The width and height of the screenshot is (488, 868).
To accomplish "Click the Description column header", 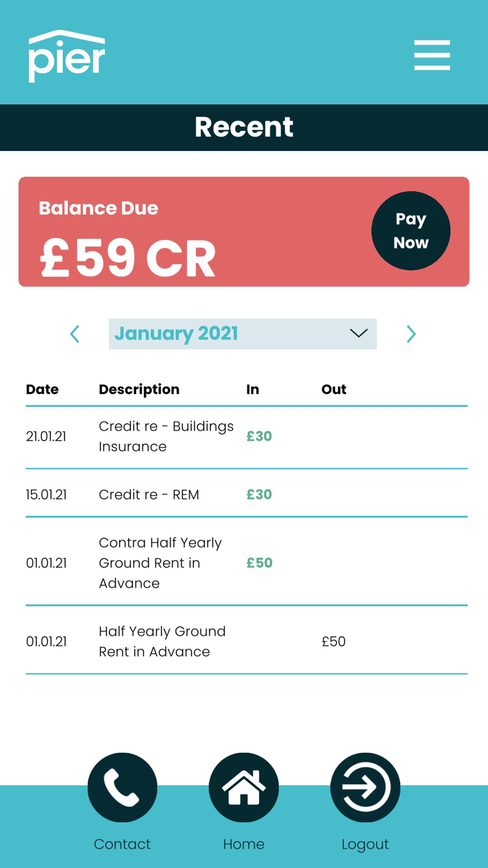I will [139, 390].
